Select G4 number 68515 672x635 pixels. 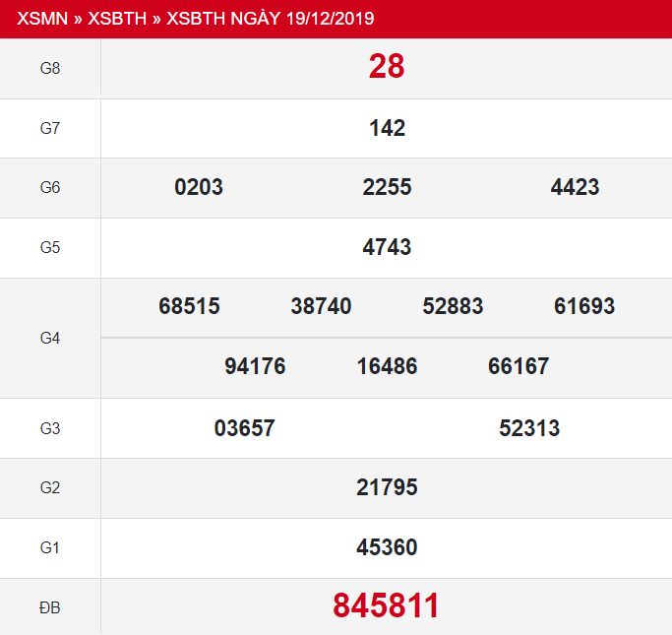[189, 306]
